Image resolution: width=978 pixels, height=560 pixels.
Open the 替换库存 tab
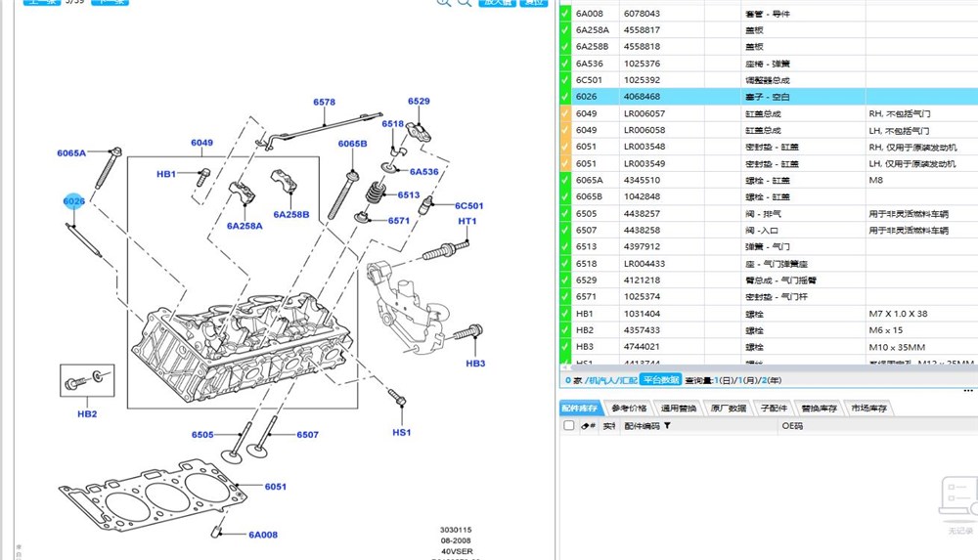(819, 408)
